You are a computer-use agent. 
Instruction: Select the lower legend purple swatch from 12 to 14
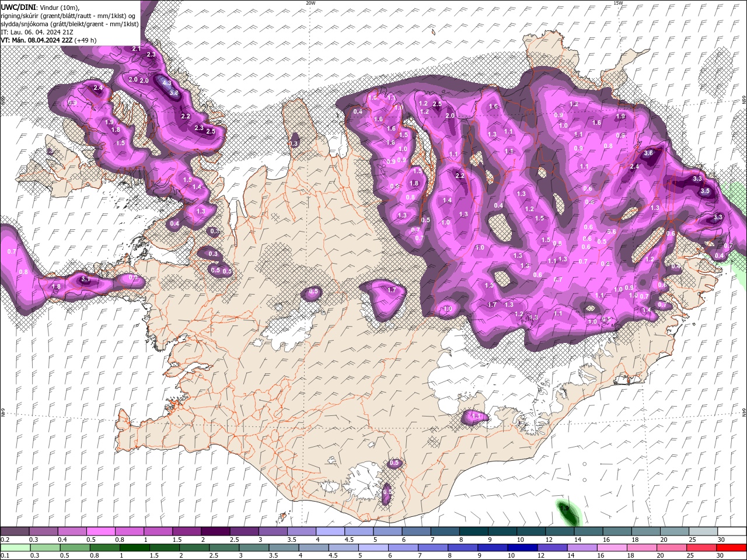coord(551,547)
